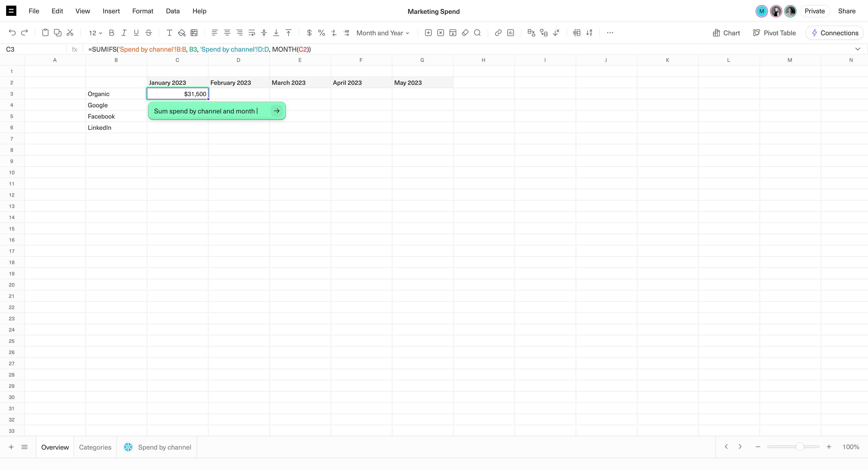Click the Share button
The image size is (868, 470).
(847, 11)
